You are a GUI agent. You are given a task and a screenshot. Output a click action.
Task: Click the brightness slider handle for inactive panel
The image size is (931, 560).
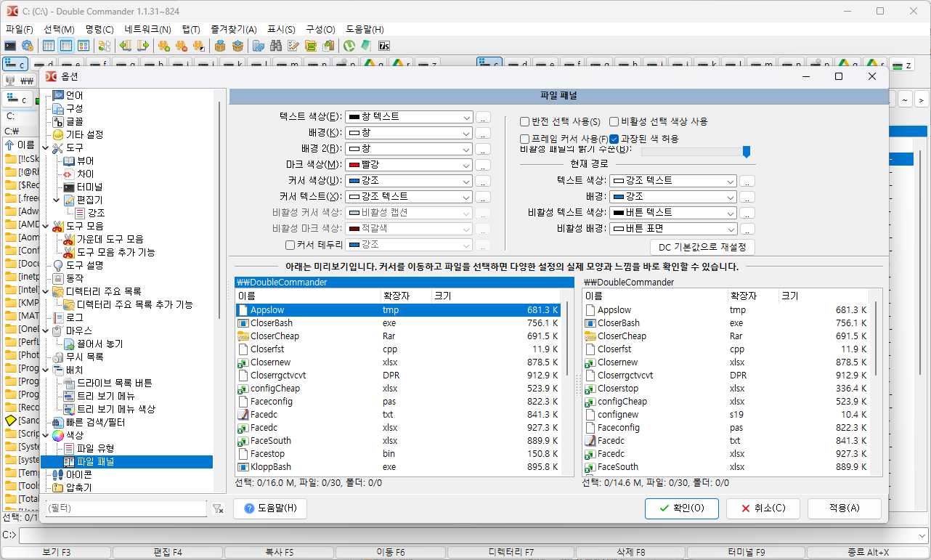(746, 152)
